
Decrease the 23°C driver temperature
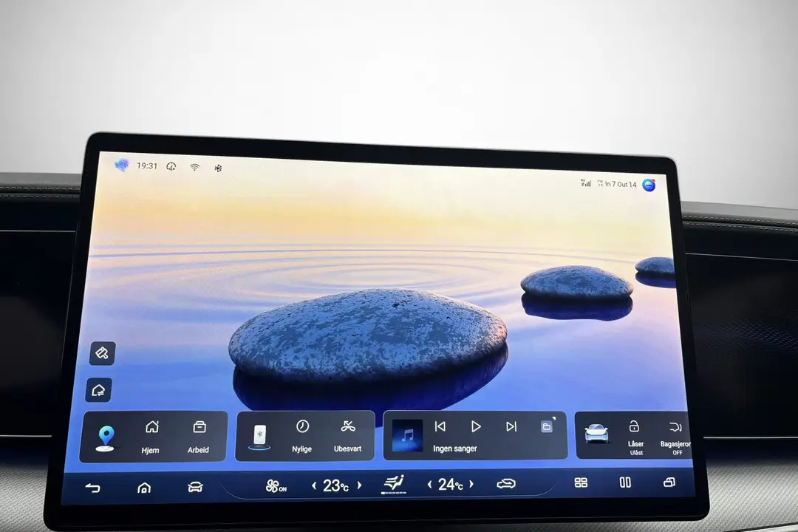point(314,485)
